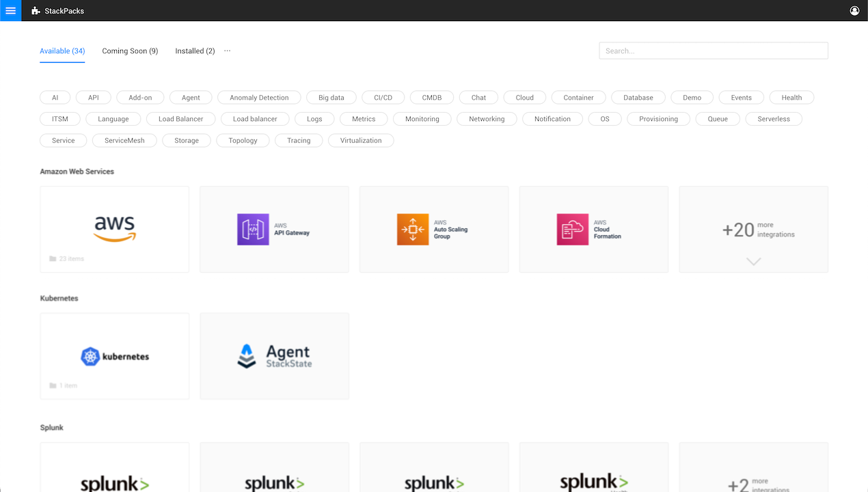Select the Storage filter tag
Image resolution: width=868 pixels, height=492 pixels.
[187, 140]
